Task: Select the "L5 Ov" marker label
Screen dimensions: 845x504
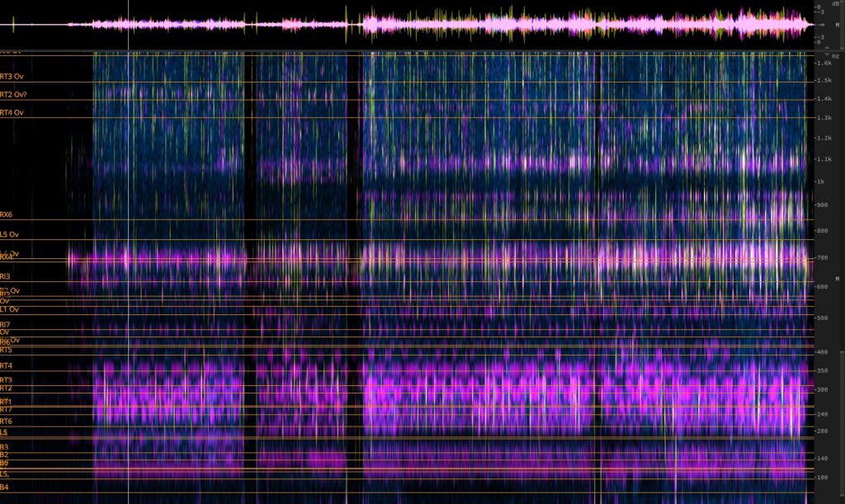Action: pyautogui.click(x=9, y=235)
